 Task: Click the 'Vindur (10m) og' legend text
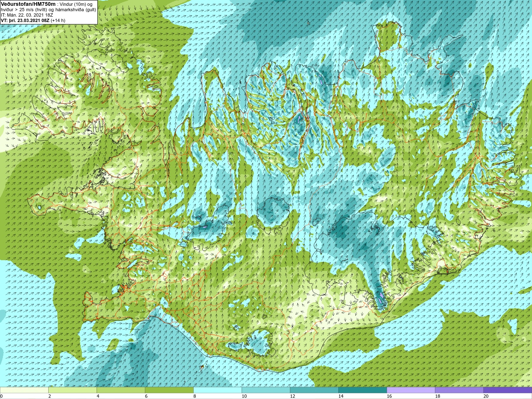pos(77,4)
